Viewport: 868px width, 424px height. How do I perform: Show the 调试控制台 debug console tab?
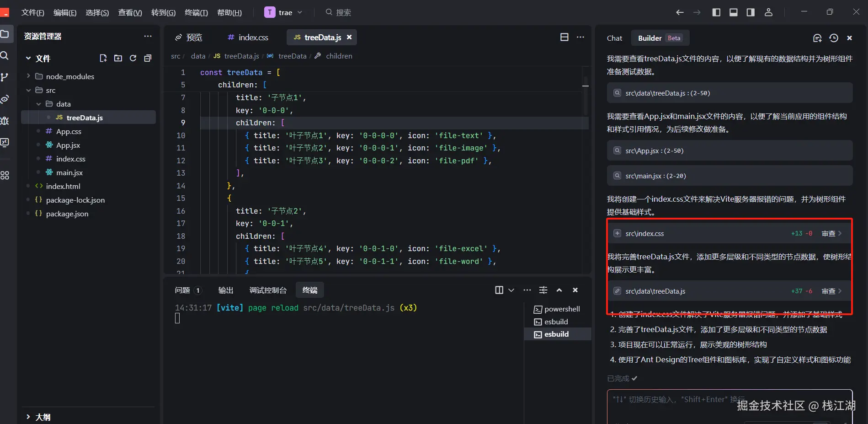click(x=268, y=290)
